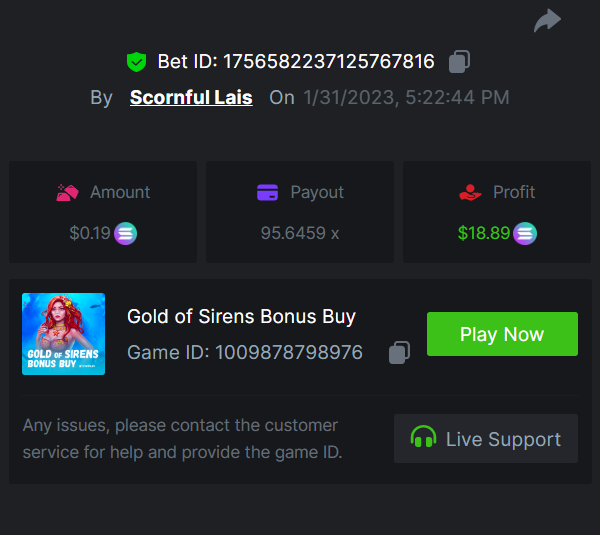Click the purple Payout card icon
600x535 pixels.
pyautogui.click(x=267, y=192)
